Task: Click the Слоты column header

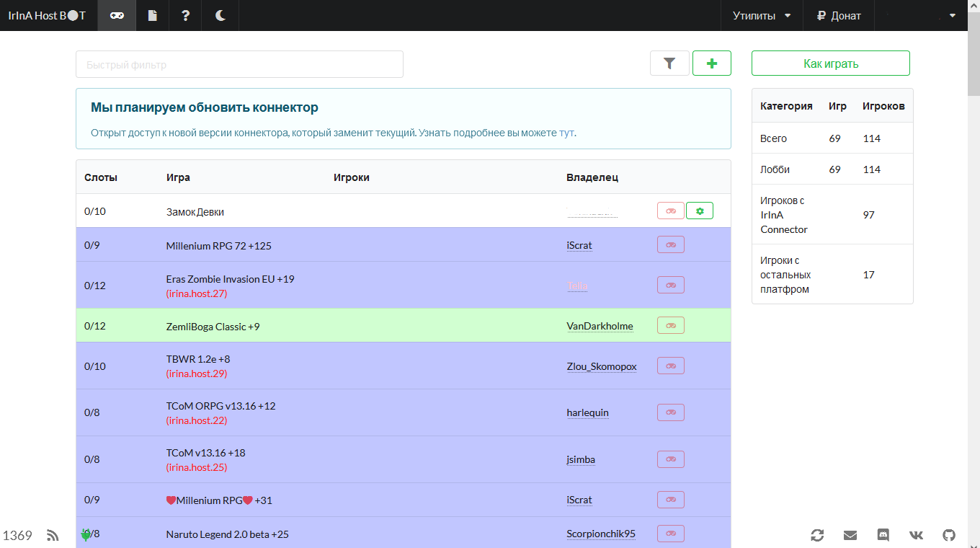Action: (101, 177)
